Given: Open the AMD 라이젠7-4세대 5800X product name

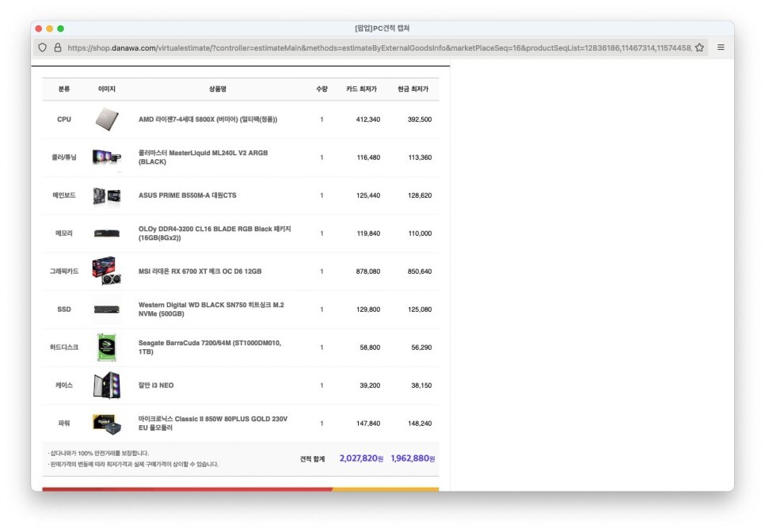Looking at the screenshot, I should pyautogui.click(x=207, y=120).
